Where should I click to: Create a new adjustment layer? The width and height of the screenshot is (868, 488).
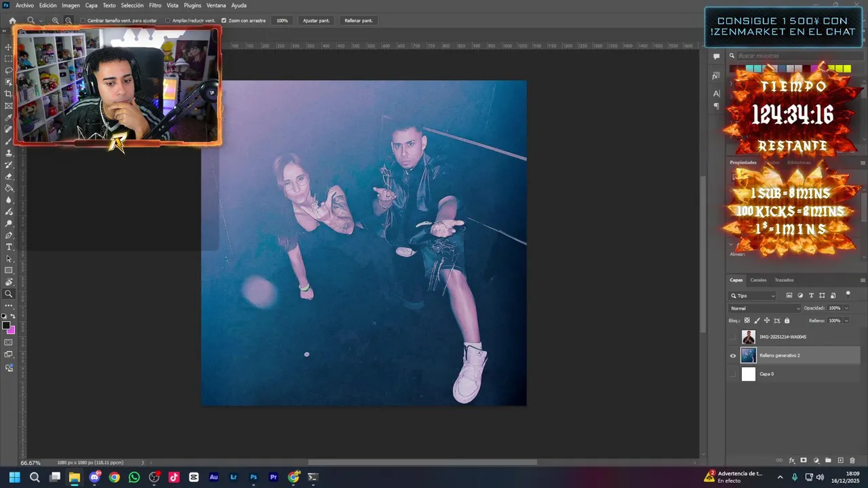(x=816, y=461)
